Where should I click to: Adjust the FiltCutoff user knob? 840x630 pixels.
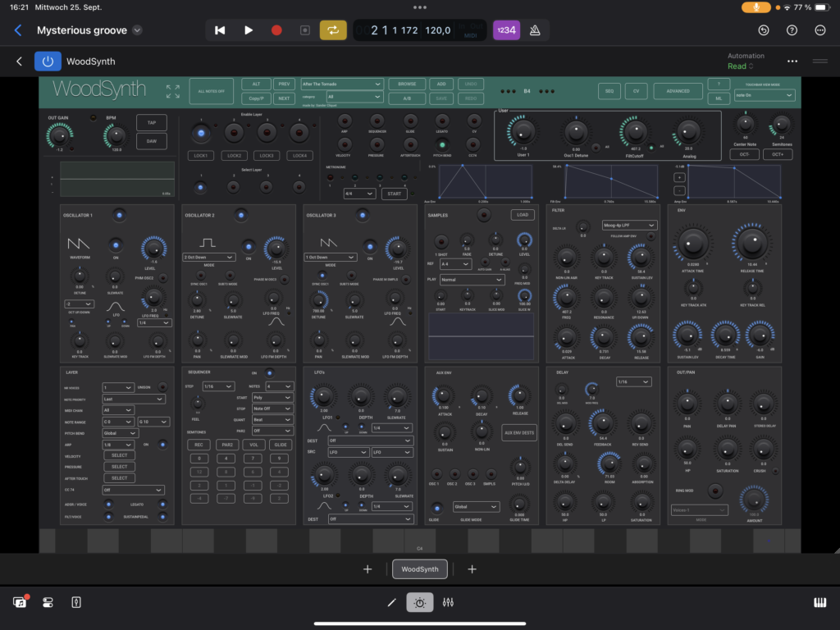(635, 132)
